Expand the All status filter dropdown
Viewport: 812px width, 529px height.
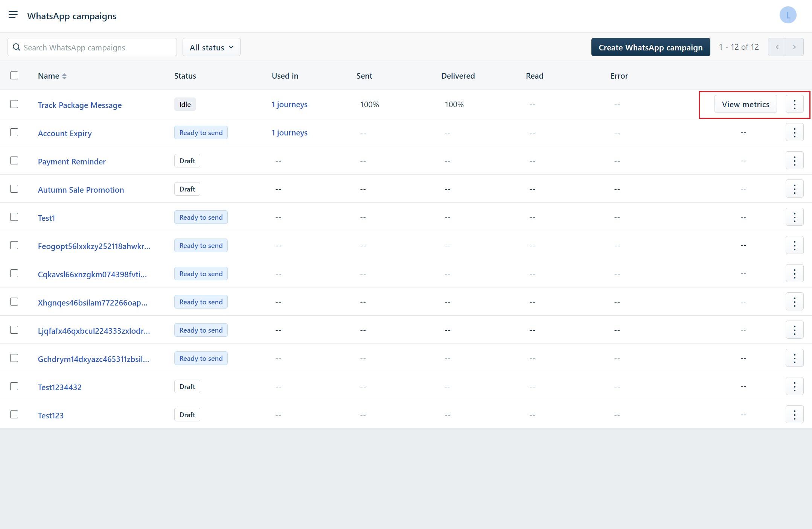tap(211, 47)
